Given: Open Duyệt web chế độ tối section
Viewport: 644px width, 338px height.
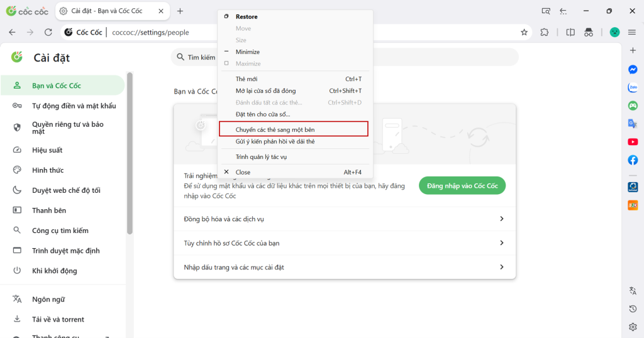Looking at the screenshot, I should (62, 190).
